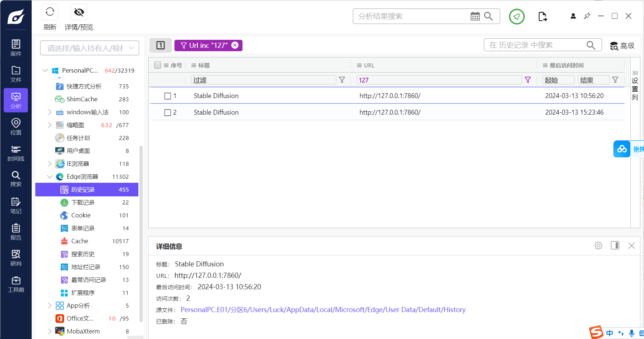Viewport: 644px width, 339px height.
Task: Close the 详细信息 detail panel
Action: pos(631,245)
